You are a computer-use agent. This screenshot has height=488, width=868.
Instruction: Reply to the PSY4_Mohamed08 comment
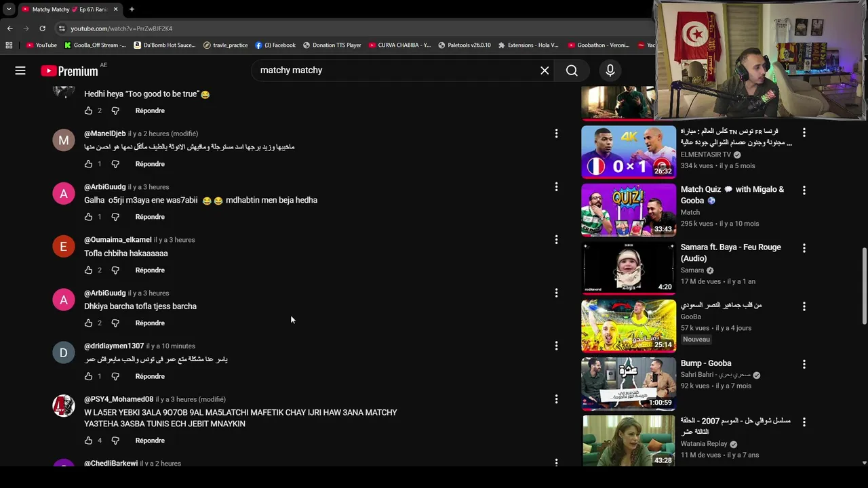click(x=150, y=441)
